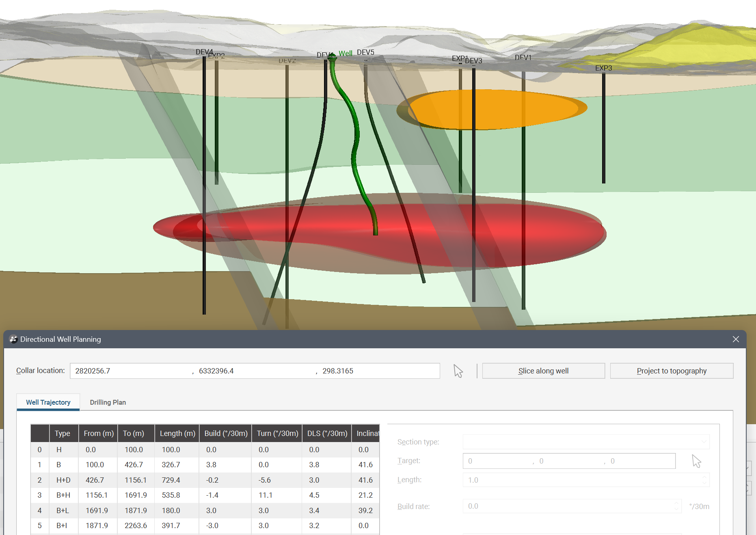
Task: Click inside the Target coordinates field
Action: coord(568,461)
